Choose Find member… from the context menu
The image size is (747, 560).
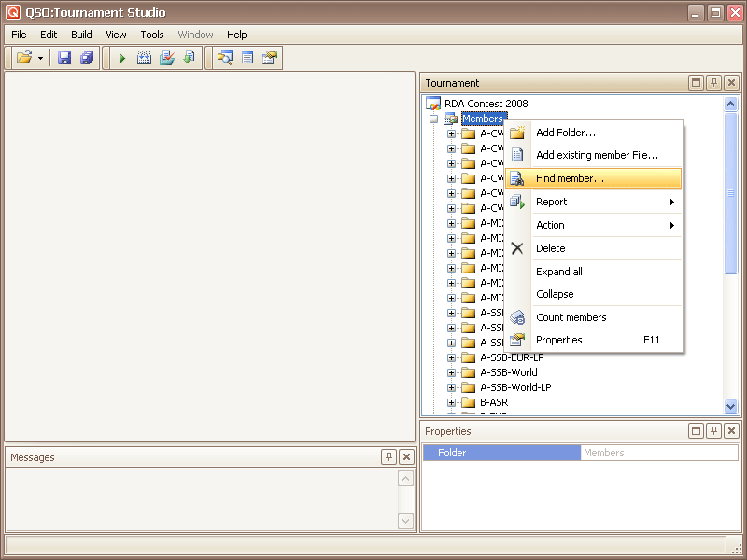[x=570, y=178]
